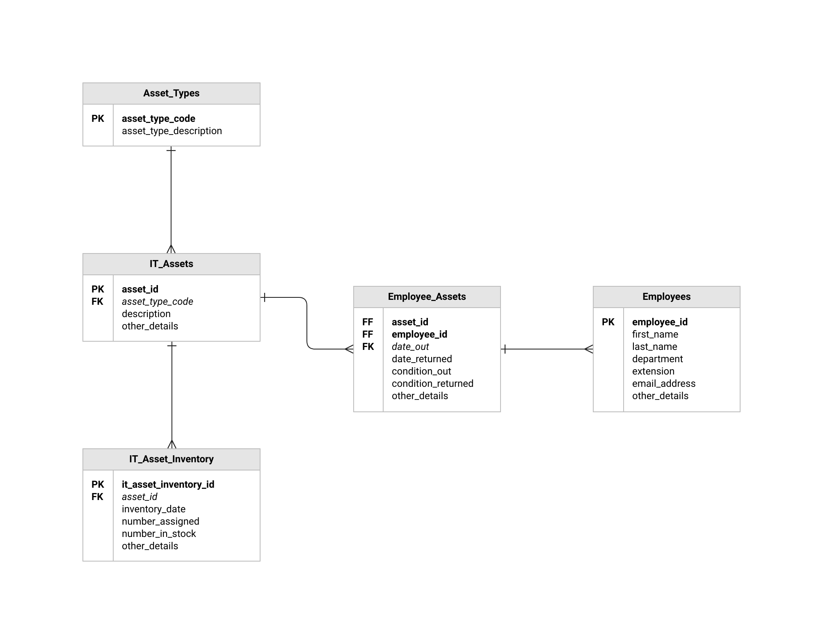823x644 pixels.
Task: Click bold employee_id in Employee_Assets table
Action: point(419,334)
